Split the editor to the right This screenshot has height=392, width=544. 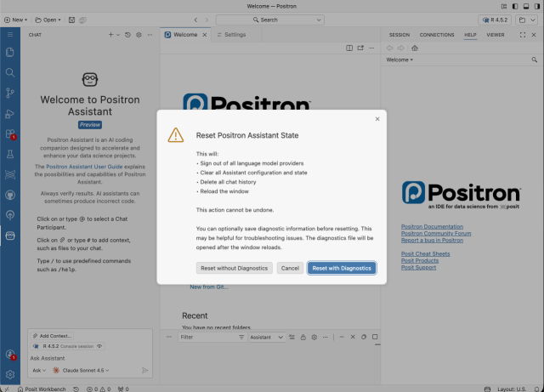pos(349,48)
